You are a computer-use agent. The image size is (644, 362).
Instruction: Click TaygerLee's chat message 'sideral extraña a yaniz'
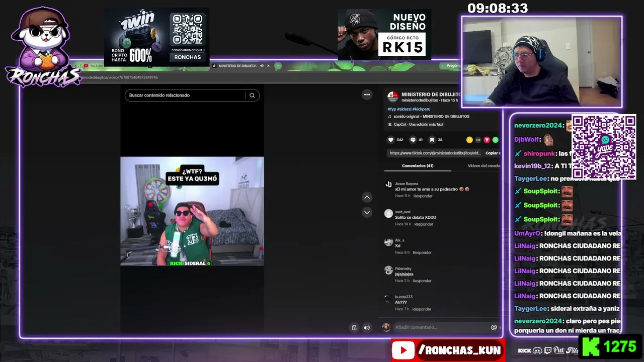tap(585, 309)
